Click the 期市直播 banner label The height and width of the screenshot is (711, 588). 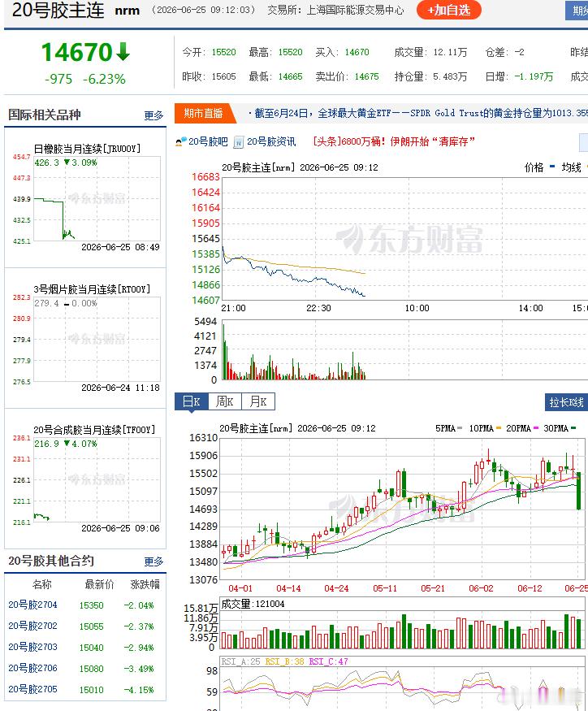coord(203,114)
